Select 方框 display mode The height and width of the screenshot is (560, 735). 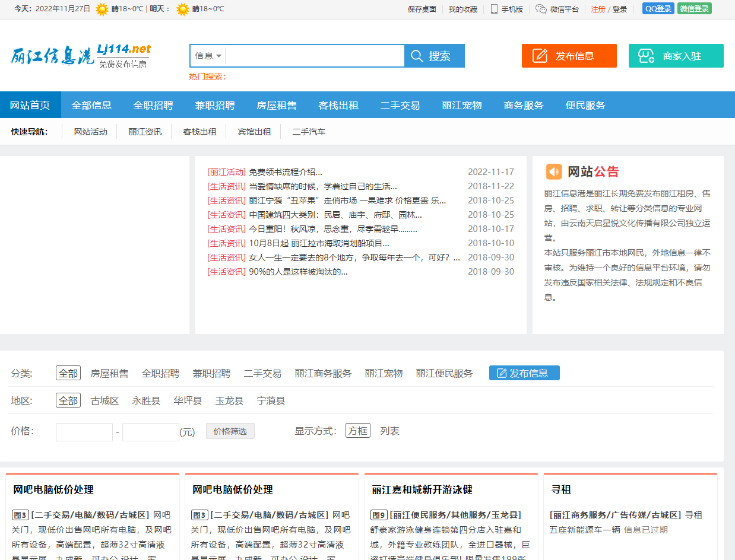pyautogui.click(x=357, y=431)
